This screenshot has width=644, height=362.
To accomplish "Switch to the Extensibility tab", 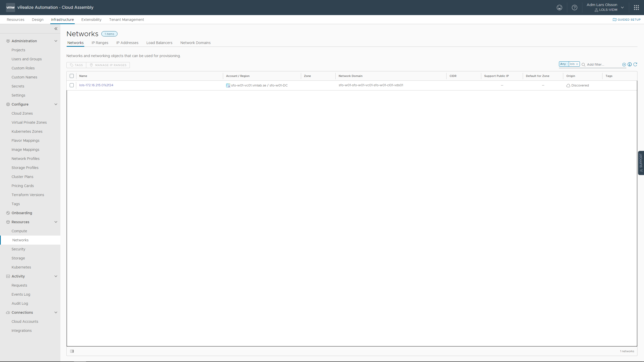I will (91, 20).
